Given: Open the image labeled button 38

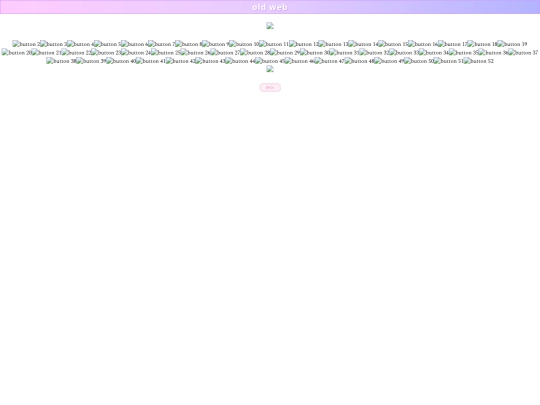Looking at the screenshot, I should click(x=62, y=61).
